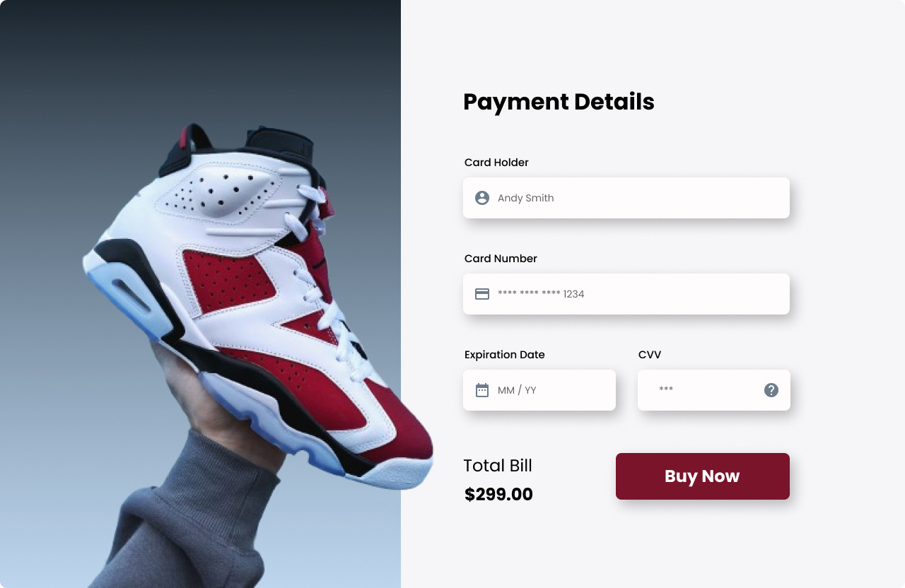Image resolution: width=905 pixels, height=588 pixels.
Task: Click into the CVV input box
Action: 714,390
